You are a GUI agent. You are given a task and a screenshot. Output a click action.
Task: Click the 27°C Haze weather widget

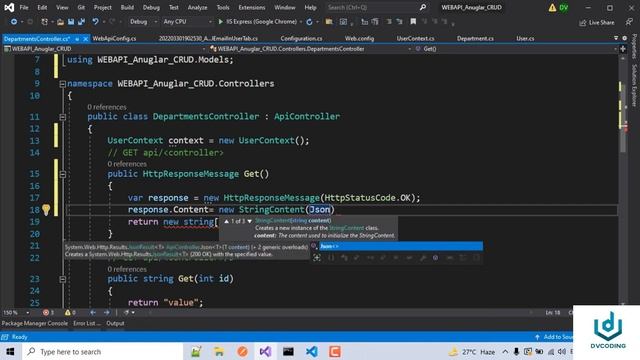472,351
